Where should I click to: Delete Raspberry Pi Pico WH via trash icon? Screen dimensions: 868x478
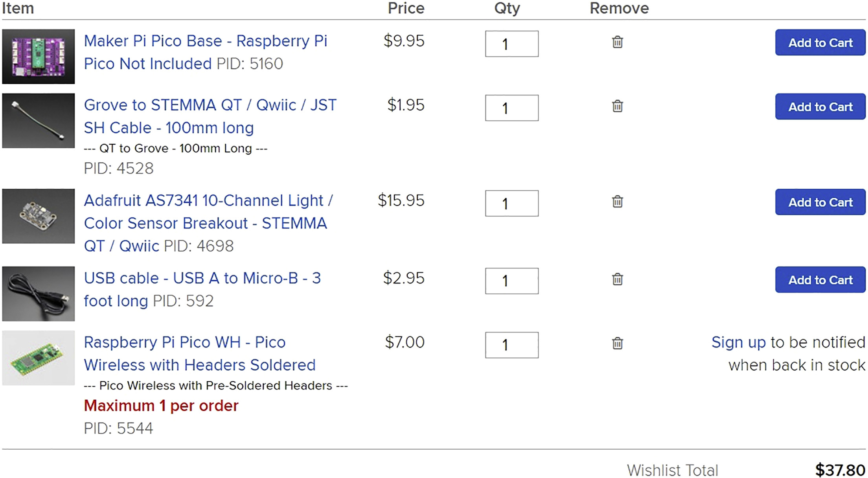point(617,343)
